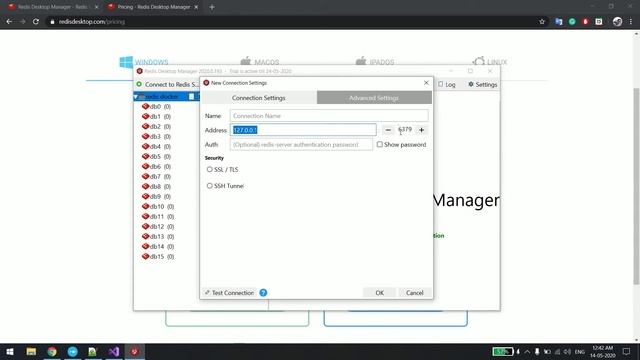The height and width of the screenshot is (360, 640).
Task: Click the browser page vertical scrollbar
Action: click(x=636, y=186)
